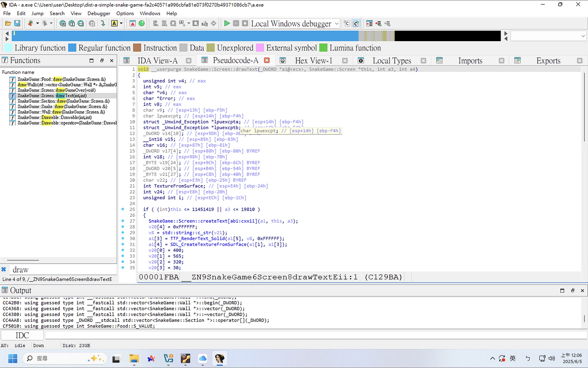Click the IDC command input field
The width and height of the screenshot is (588, 368).
315,335
